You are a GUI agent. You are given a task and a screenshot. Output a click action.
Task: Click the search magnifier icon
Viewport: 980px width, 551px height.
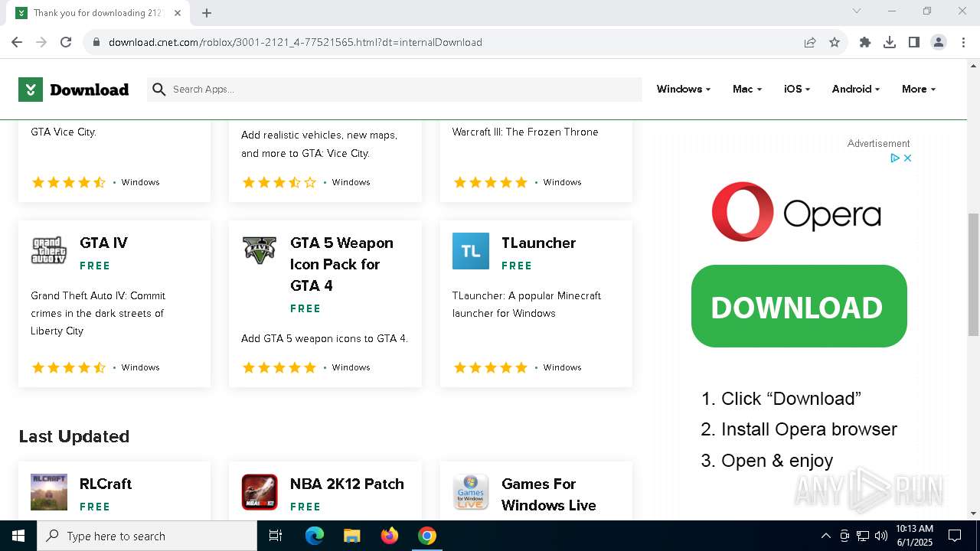tap(159, 90)
